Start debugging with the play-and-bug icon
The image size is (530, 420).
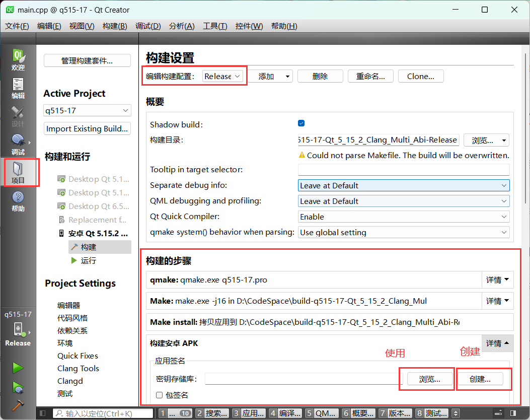point(17,388)
